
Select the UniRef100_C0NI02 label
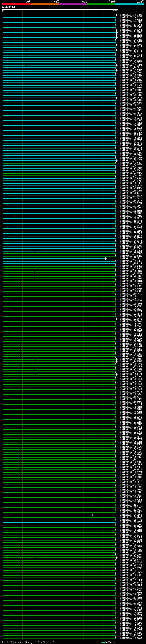131,517
